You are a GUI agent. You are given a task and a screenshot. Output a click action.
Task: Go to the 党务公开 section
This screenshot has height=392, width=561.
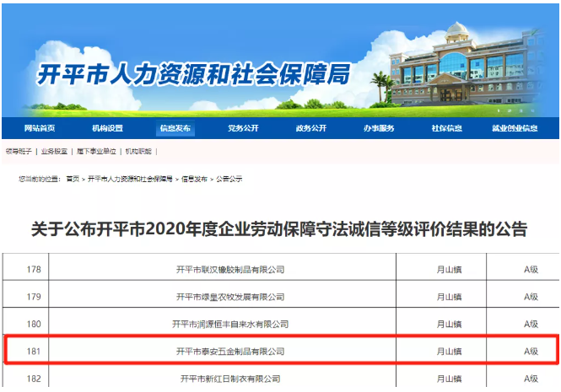point(243,128)
